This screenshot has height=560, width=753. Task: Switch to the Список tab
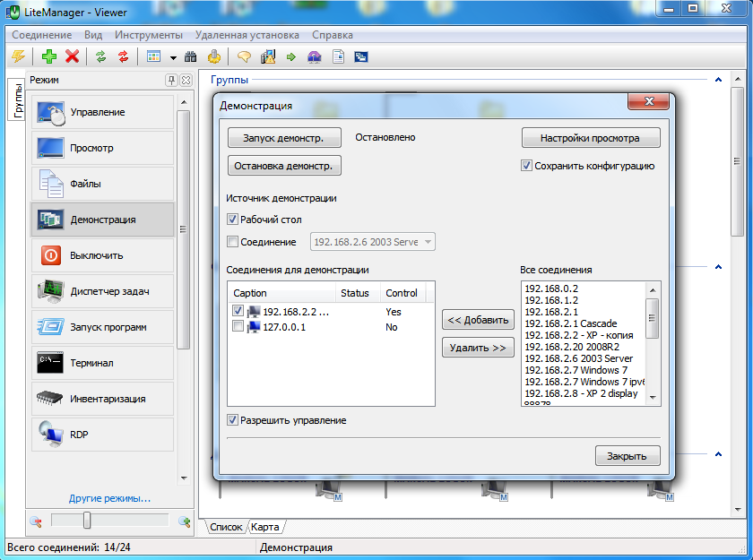[x=226, y=527]
